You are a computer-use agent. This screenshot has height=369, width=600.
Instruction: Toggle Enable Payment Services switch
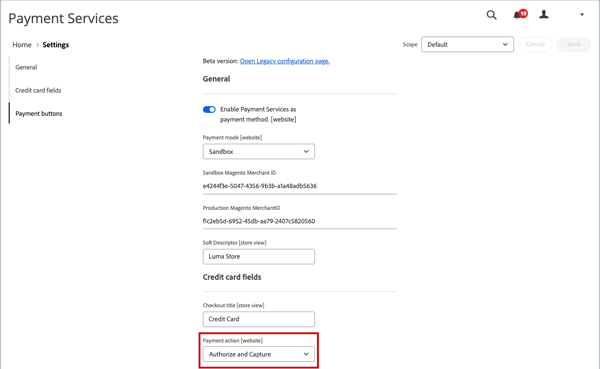tap(209, 109)
